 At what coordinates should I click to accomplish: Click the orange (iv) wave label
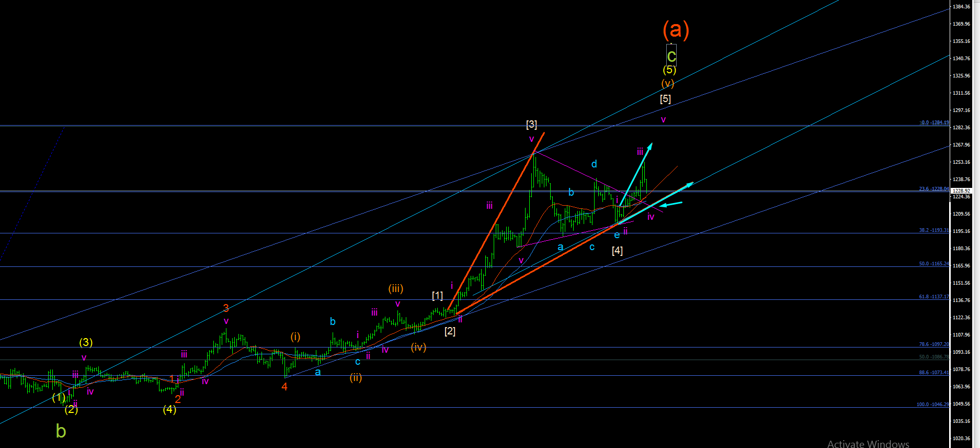pyautogui.click(x=418, y=347)
